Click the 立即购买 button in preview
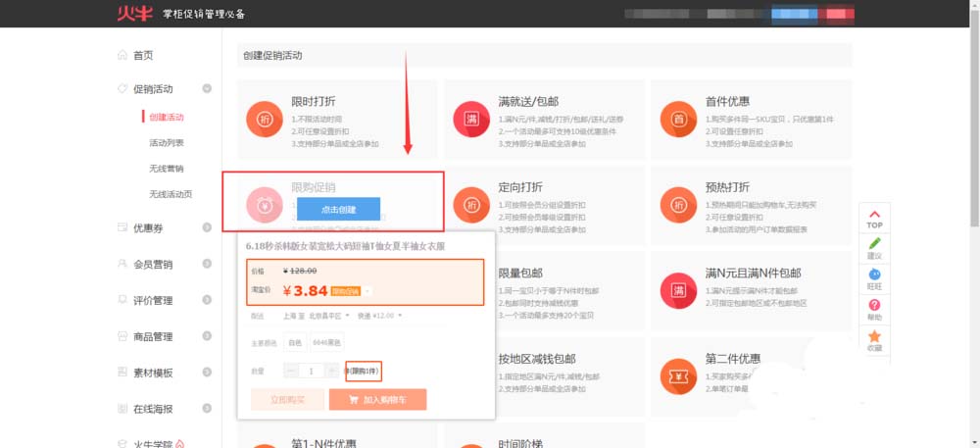Image resolution: width=980 pixels, height=448 pixels. tap(287, 400)
